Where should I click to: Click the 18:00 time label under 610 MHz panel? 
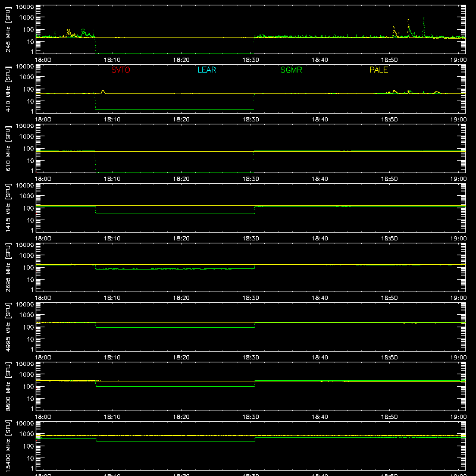[43, 179]
